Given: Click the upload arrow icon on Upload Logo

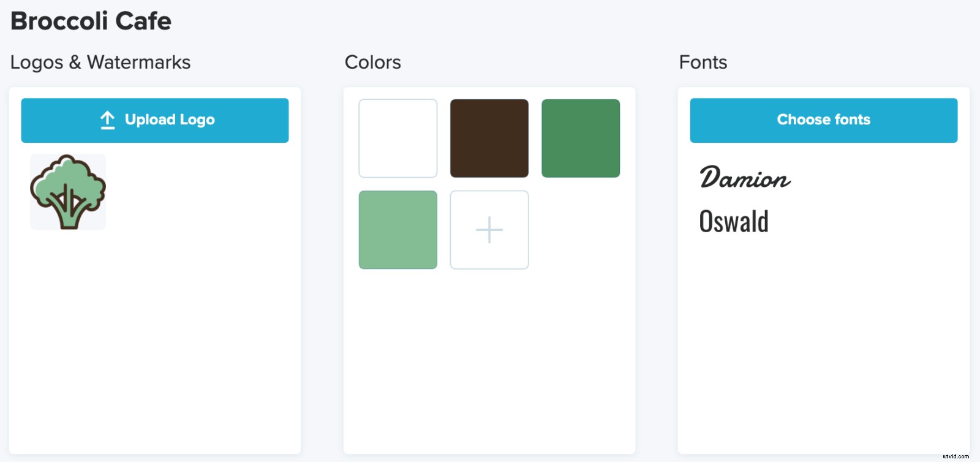Looking at the screenshot, I should tap(107, 119).
